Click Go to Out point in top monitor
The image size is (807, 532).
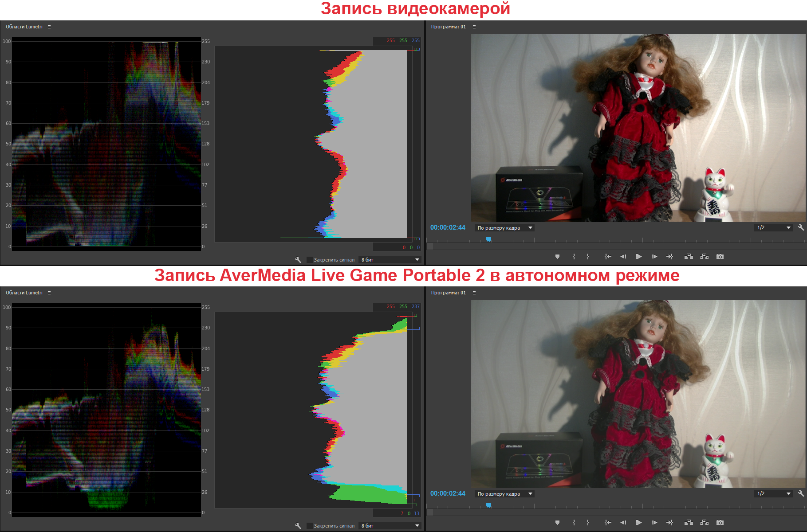click(x=669, y=257)
